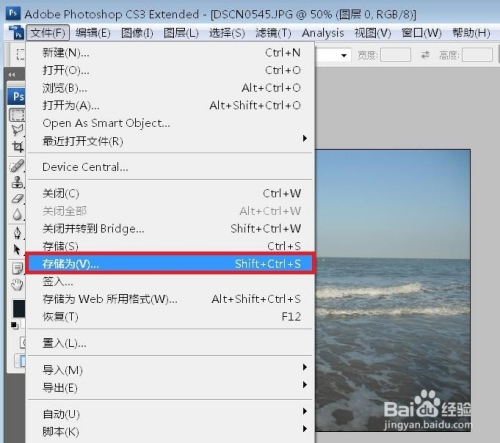Screen dimensions: 500x443
Task: Open the foreground color swatch
Action: click(x=18, y=307)
